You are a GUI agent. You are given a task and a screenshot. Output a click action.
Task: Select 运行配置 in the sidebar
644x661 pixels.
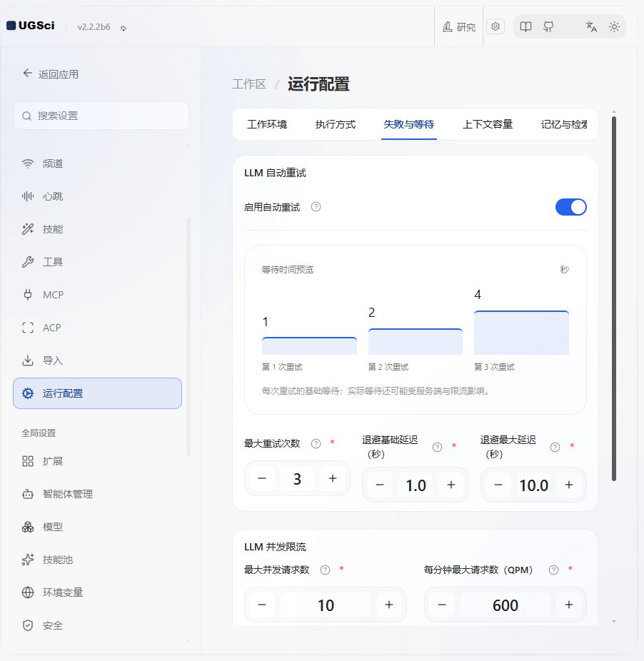97,393
